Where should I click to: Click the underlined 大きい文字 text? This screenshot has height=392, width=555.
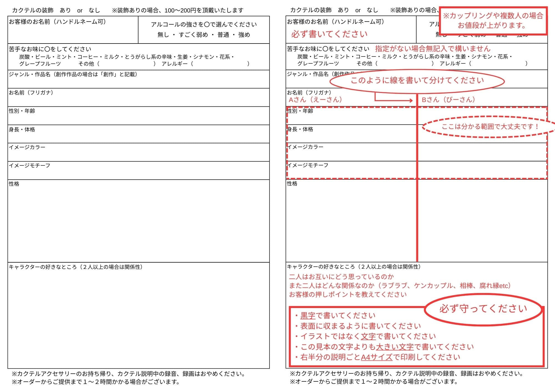click(x=395, y=347)
